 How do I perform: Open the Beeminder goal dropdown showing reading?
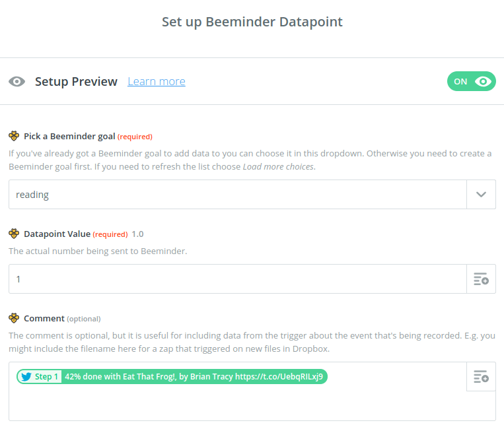click(238, 195)
